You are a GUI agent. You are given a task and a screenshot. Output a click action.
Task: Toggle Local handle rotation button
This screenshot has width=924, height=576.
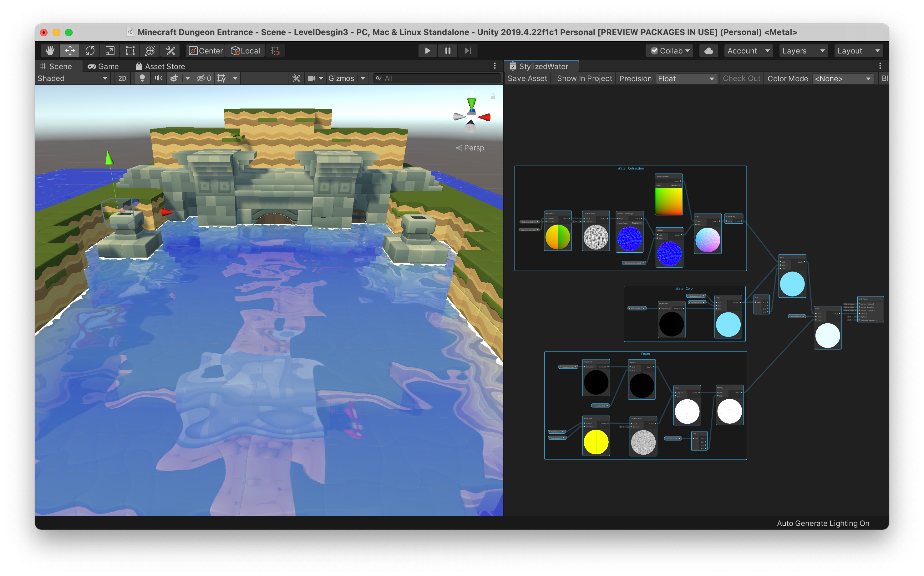(x=245, y=51)
